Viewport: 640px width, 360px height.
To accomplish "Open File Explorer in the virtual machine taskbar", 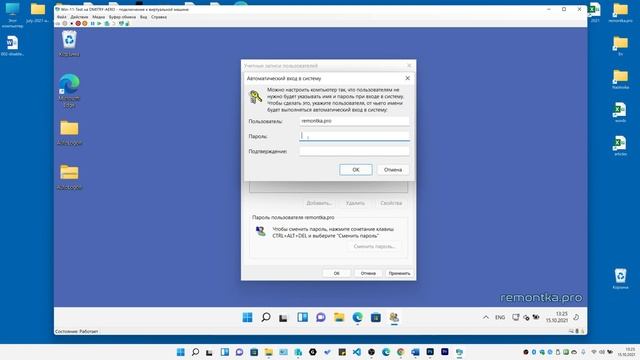I will 339,317.
